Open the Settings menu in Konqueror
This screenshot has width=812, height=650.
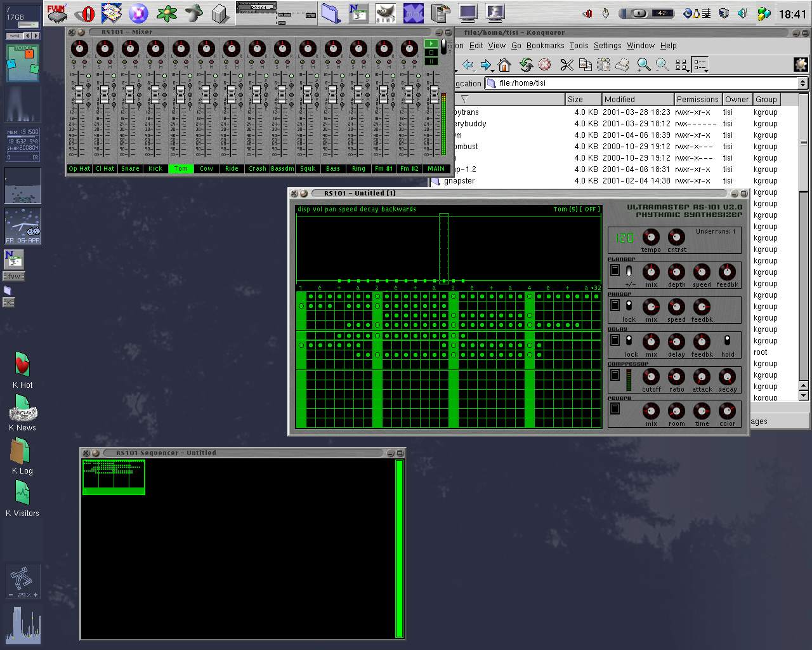tap(607, 46)
